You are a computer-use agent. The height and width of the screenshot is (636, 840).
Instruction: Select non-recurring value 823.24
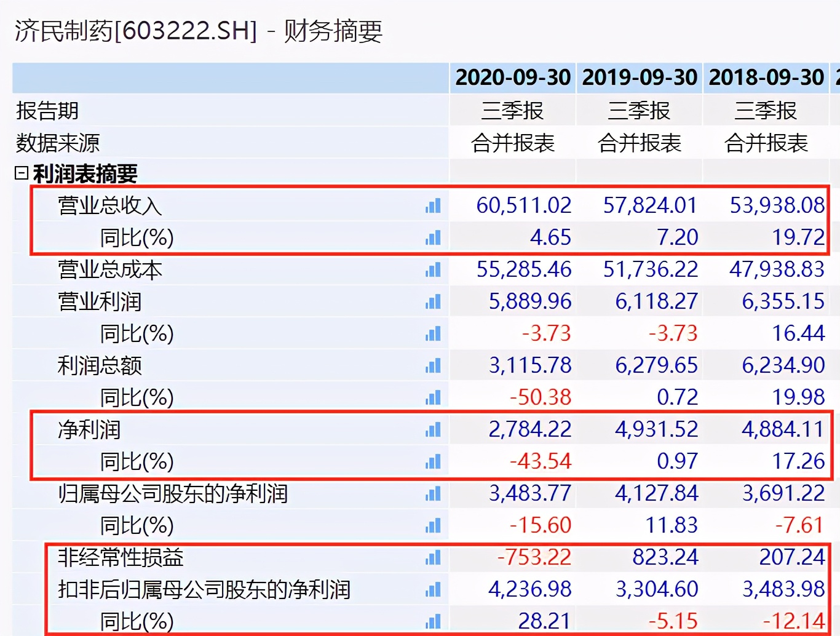click(x=665, y=557)
